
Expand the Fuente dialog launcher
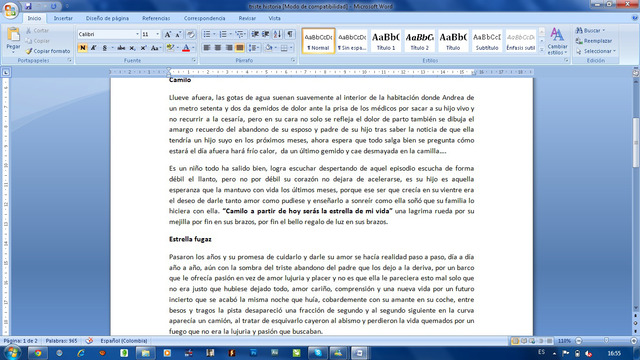194,60
